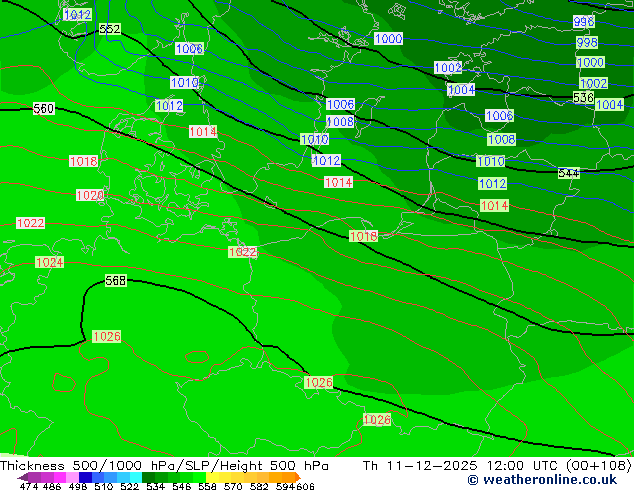Click legend value 522
This screenshot has height=490, width=634.
click(130, 486)
